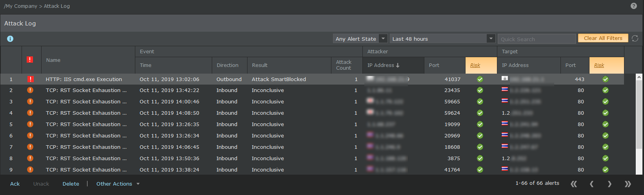
Task: Go to last page of alerts
Action: (x=628, y=184)
